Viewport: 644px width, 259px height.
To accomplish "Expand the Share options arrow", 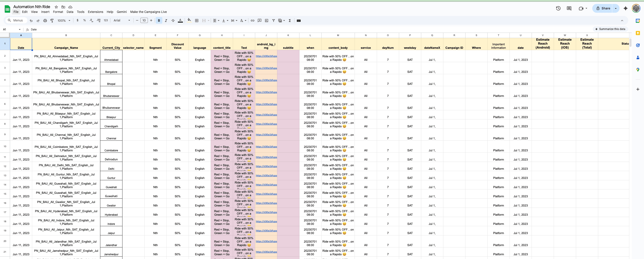I will [616, 8].
